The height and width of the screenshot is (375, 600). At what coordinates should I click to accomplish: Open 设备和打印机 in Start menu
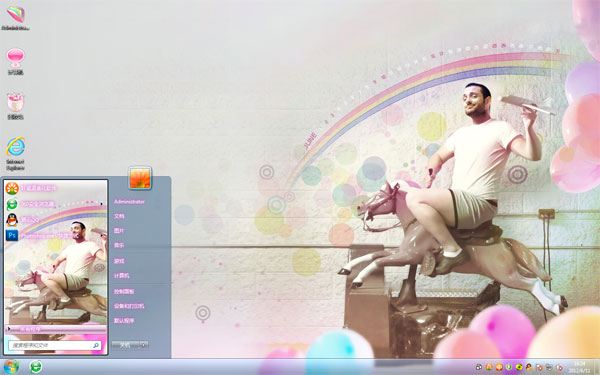tap(129, 306)
